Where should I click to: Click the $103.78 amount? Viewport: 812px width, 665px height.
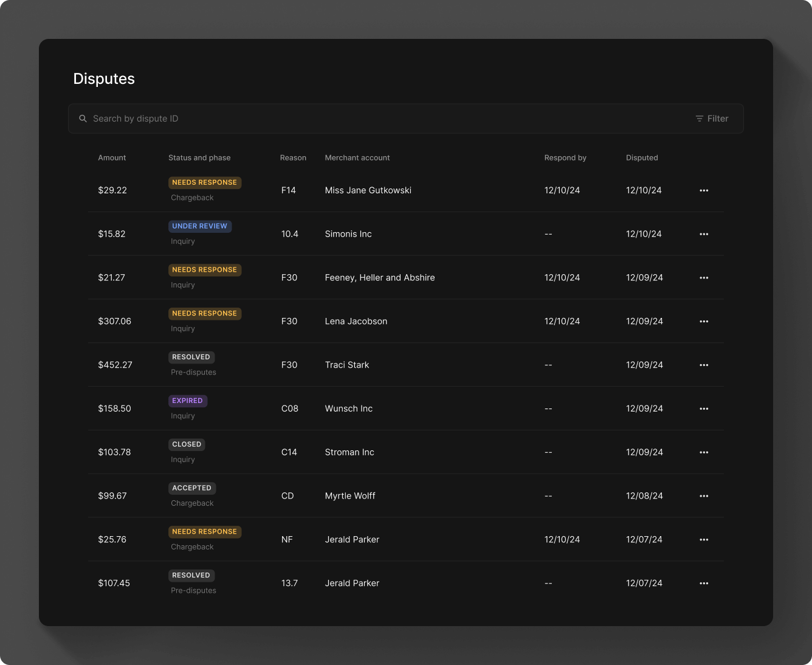click(x=115, y=452)
